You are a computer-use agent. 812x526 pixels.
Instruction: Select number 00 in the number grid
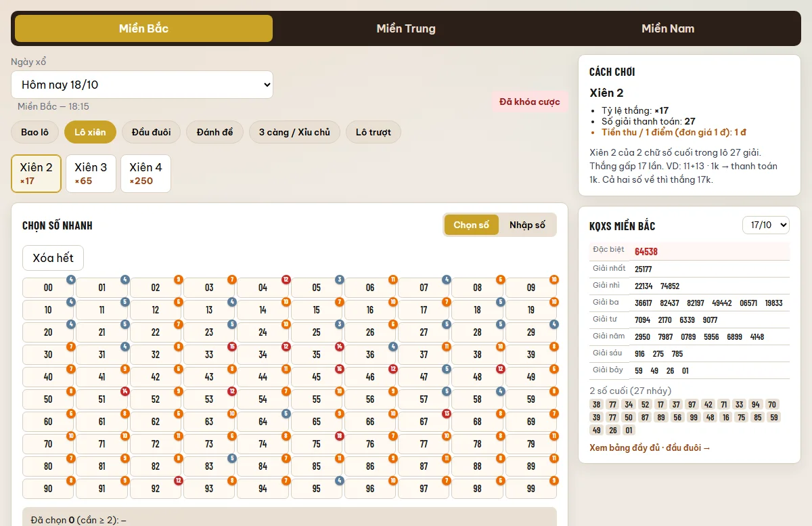48,288
